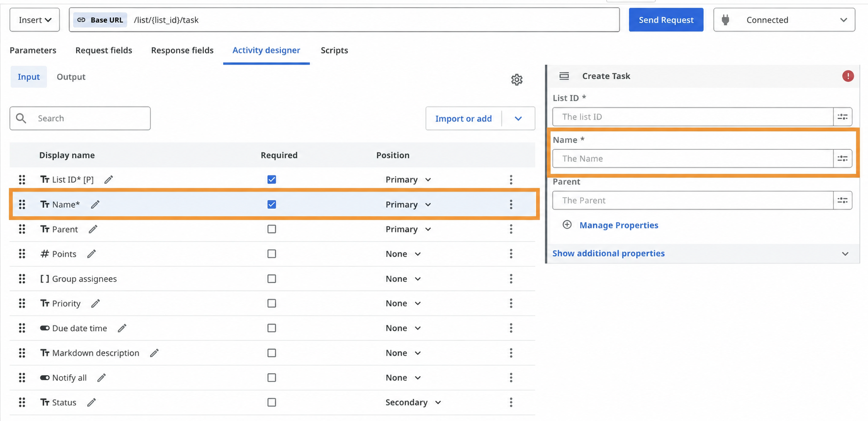The image size is (868, 421).
Task: Click the edit pencil next to Name
Action: coord(95,204)
